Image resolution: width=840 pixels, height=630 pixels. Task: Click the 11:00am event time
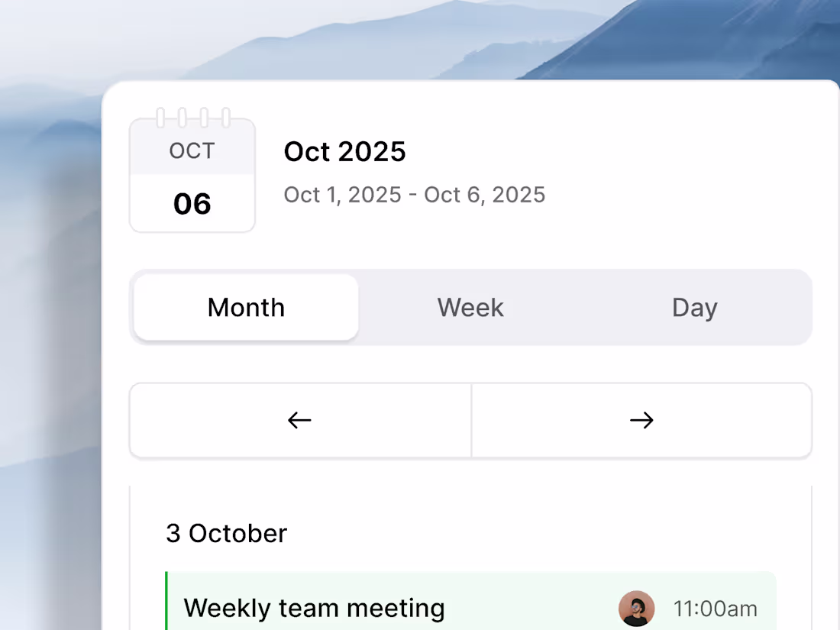716,609
